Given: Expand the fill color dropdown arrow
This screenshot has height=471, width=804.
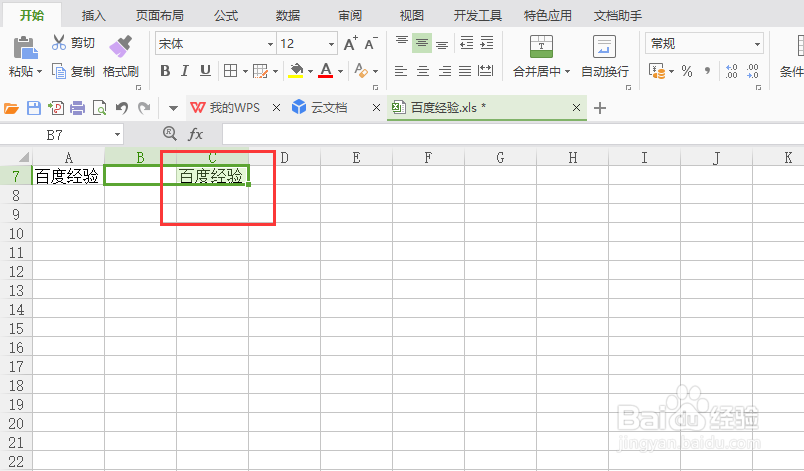Looking at the screenshot, I should (x=310, y=71).
